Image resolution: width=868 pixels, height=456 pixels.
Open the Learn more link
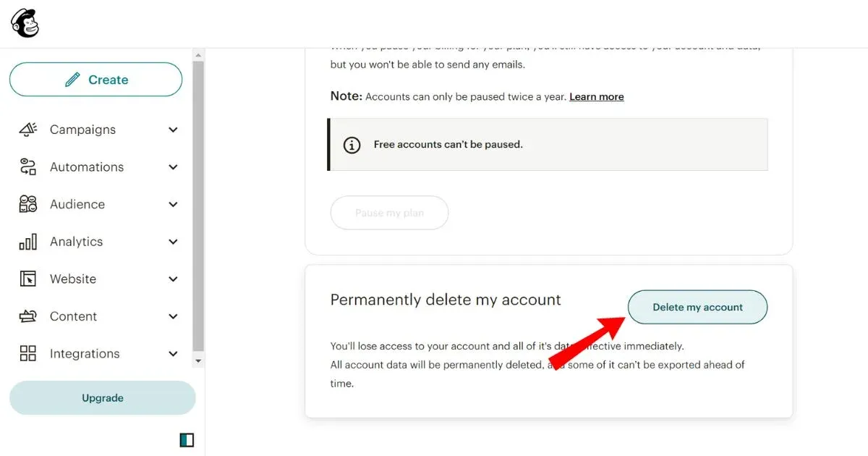point(596,96)
